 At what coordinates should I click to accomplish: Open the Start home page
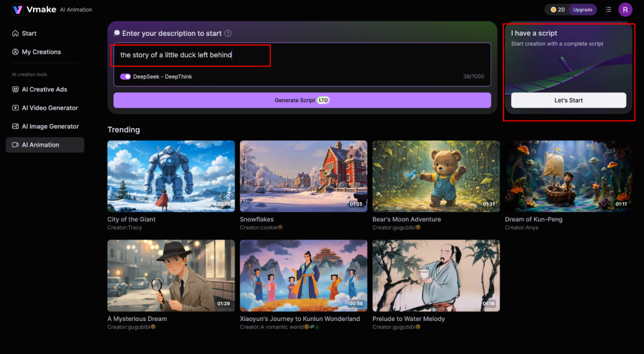[29, 33]
